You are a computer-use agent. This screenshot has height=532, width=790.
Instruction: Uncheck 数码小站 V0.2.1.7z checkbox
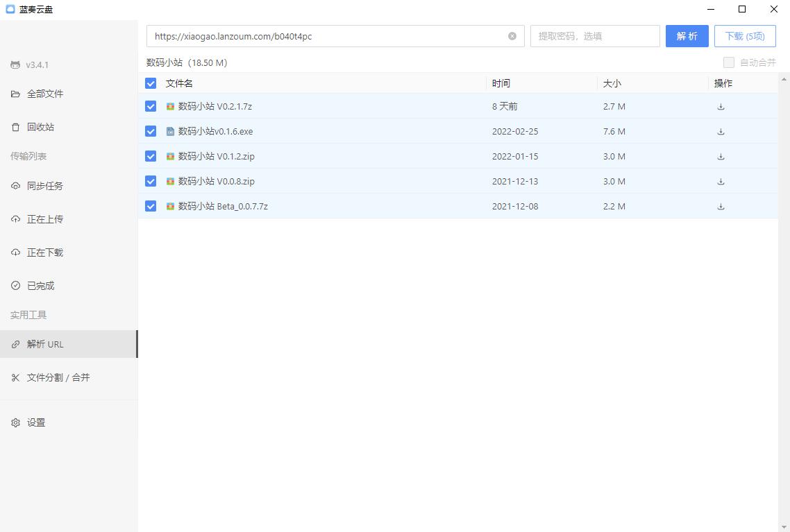tap(151, 106)
